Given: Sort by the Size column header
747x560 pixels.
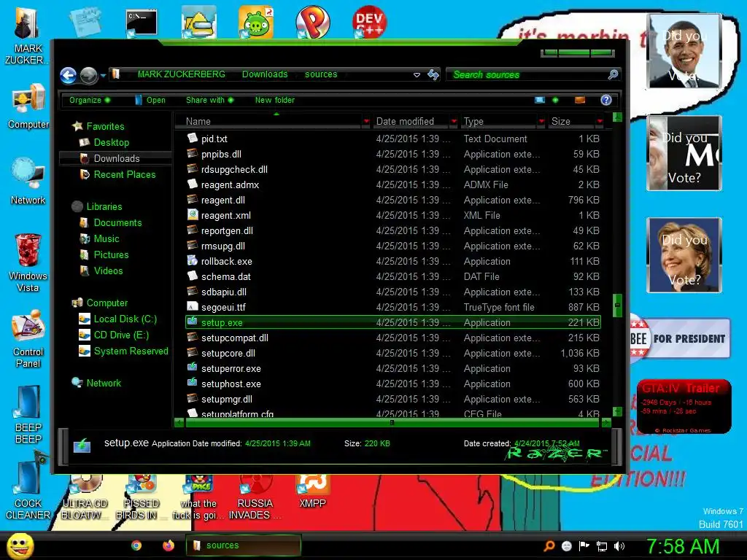Looking at the screenshot, I should [x=572, y=122].
